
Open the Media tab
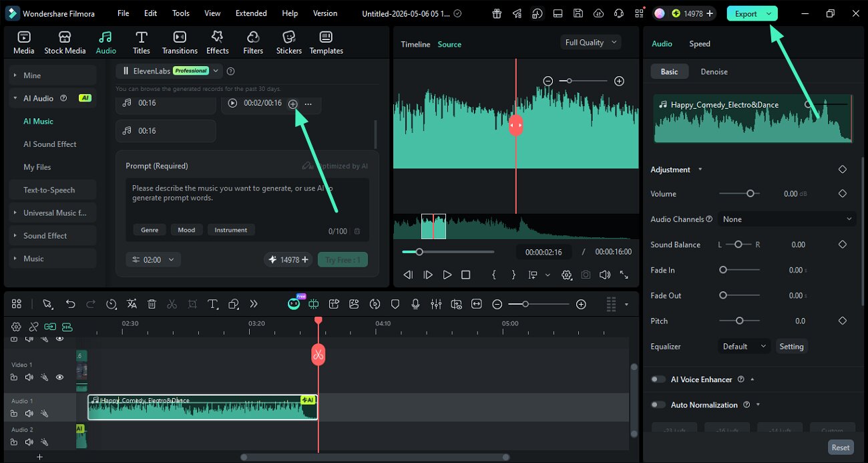pyautogui.click(x=24, y=43)
